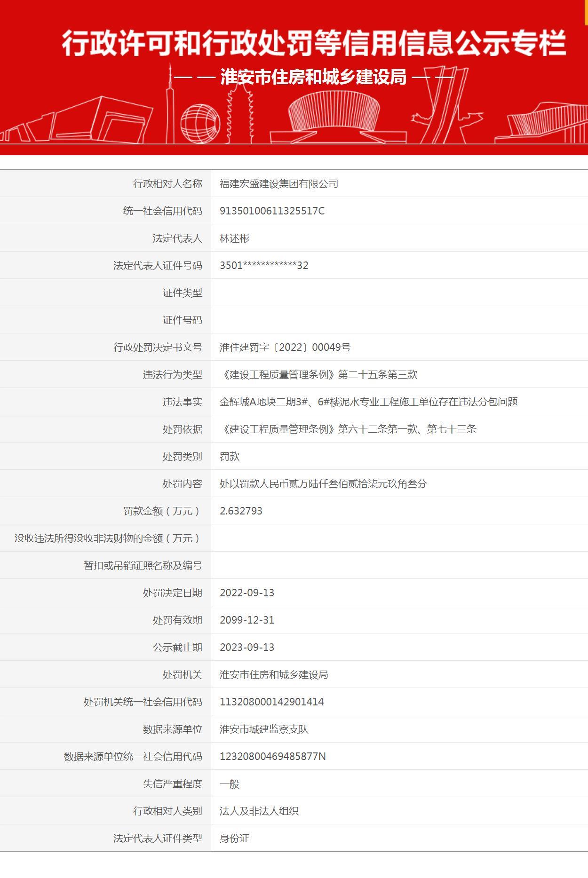Click the banner title 行政许可和行政处罚等信用信息公示专栏
The height and width of the screenshot is (878, 588).
point(314,43)
